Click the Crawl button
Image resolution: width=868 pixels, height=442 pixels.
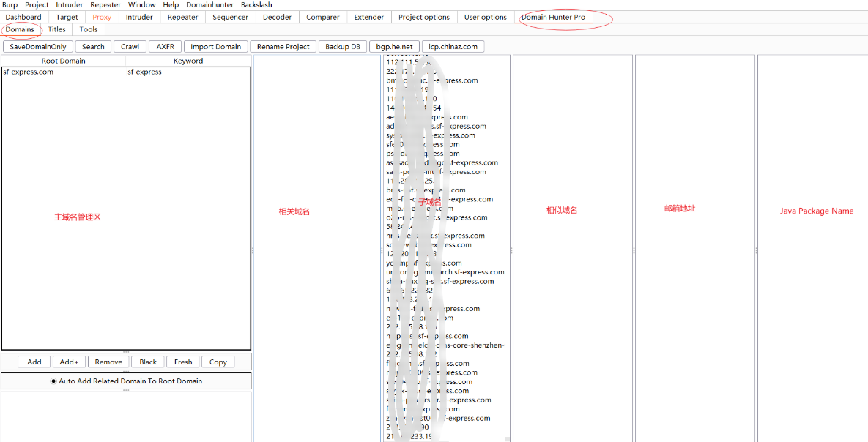130,46
